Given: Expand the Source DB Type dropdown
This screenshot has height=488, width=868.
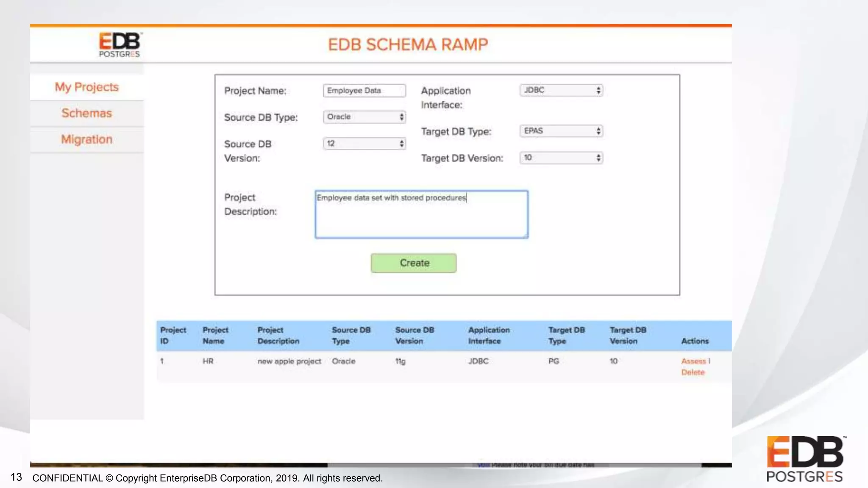Looking at the screenshot, I should [364, 117].
